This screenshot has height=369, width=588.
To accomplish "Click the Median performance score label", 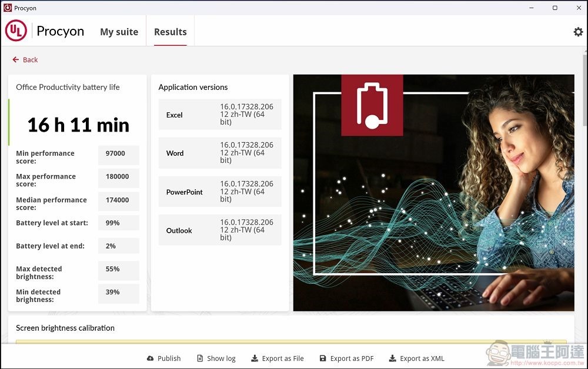I will point(51,203).
